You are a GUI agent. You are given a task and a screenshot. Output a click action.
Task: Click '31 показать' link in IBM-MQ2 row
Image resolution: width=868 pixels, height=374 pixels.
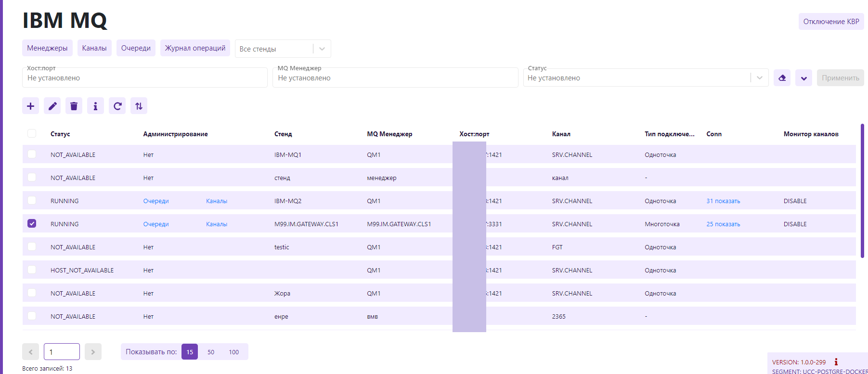(x=723, y=201)
